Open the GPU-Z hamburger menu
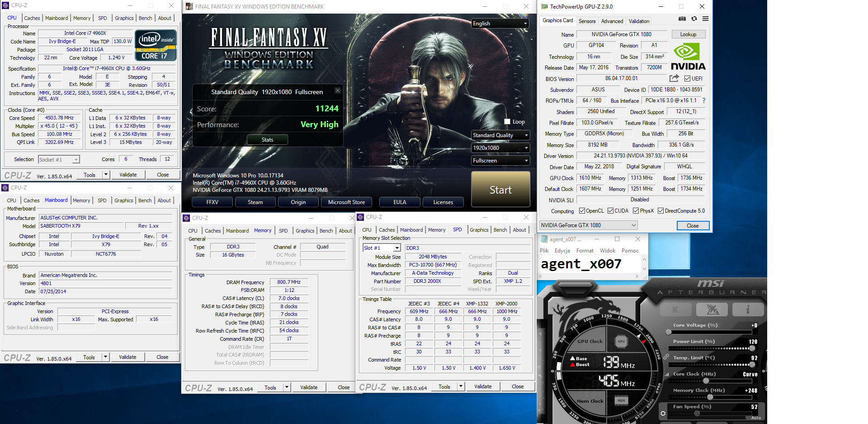The image size is (868, 424). 705,19
